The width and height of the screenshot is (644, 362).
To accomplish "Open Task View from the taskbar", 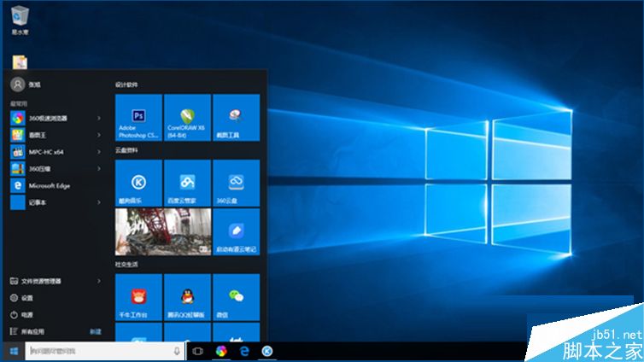I will tap(197, 351).
